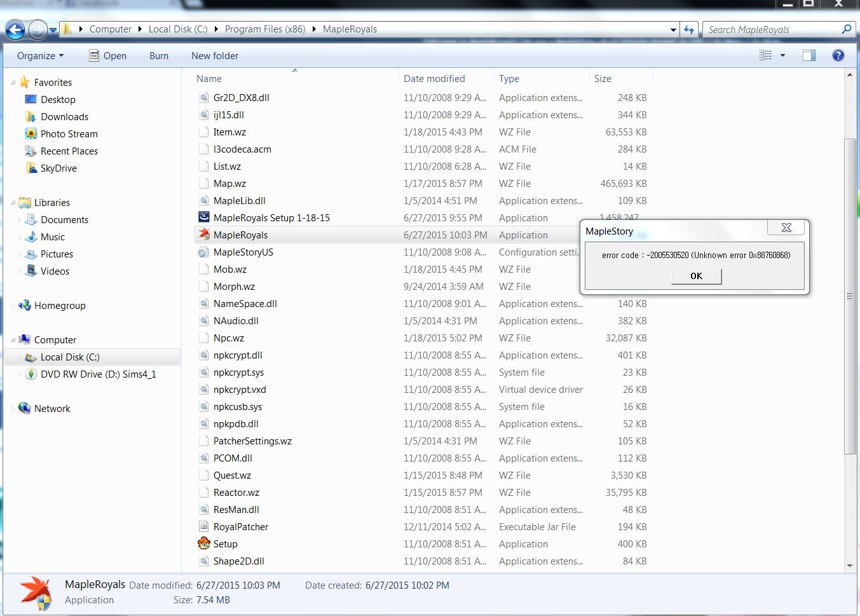The height and width of the screenshot is (616, 860).
Task: Select the MapleRoyals application icon
Action: tap(204, 235)
